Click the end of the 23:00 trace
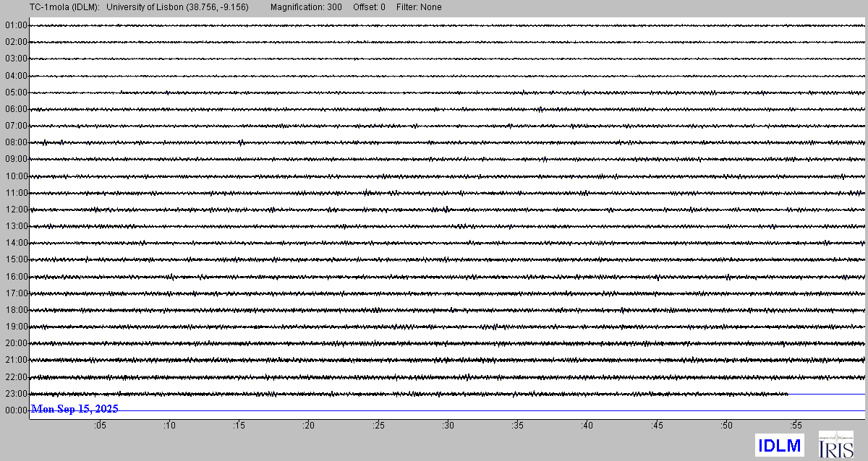Viewport: 868px width, 461px height. pyautogui.click(x=787, y=394)
